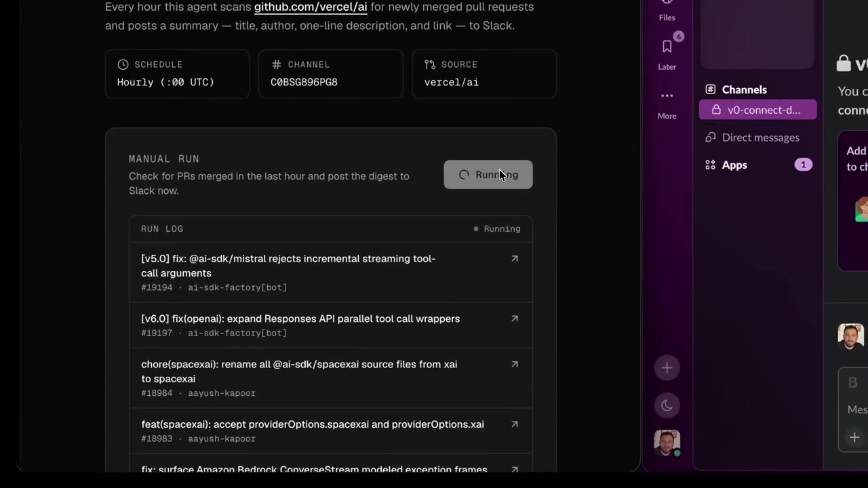Click PR number #18983 by aayush-kapoor
This screenshot has height=488, width=868.
pyautogui.click(x=198, y=439)
